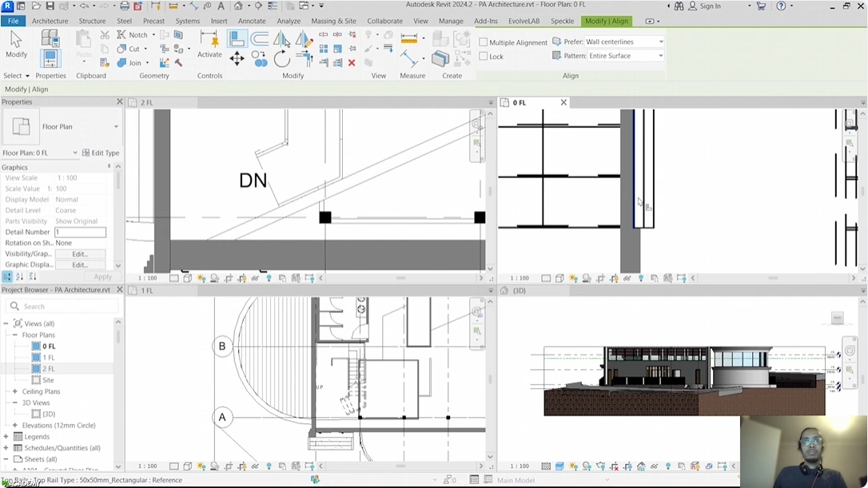Click the Rotate tool icon
Viewport: 868px width, 488px height.
(x=282, y=58)
